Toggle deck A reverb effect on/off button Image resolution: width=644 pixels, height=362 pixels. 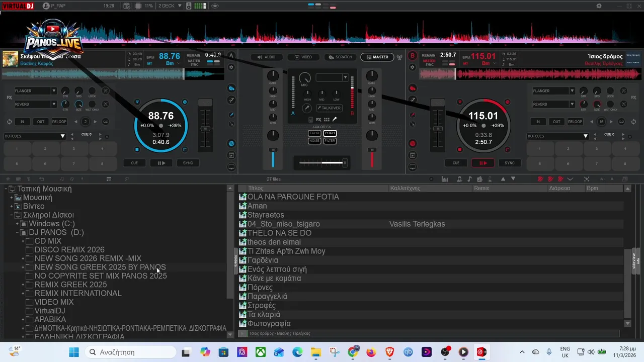pyautogui.click(x=106, y=104)
